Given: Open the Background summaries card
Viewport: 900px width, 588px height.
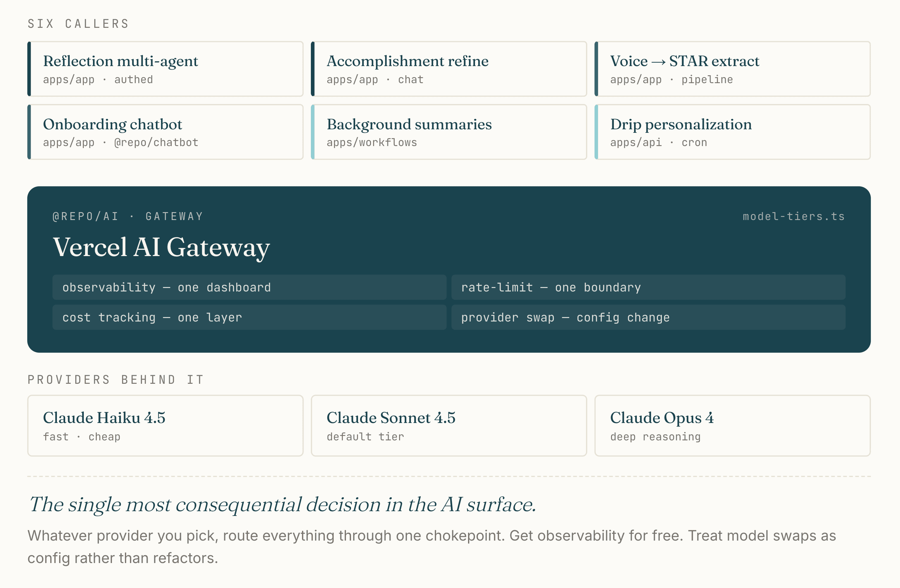Looking at the screenshot, I should 449,132.
